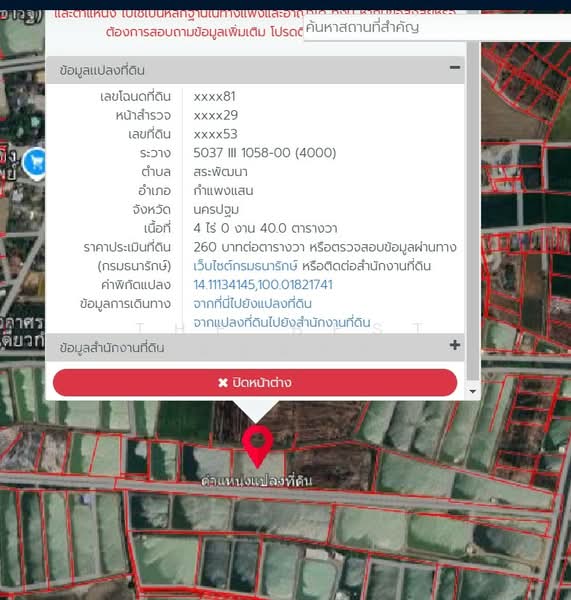The width and height of the screenshot is (571, 600).
Task: Click the popup scrollbar down arrow
Action: point(473,391)
